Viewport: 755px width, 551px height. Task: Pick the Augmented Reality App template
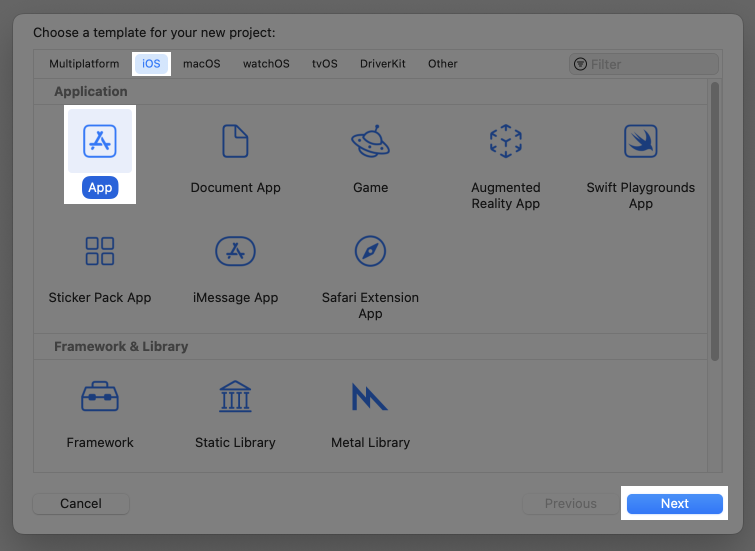coord(505,142)
